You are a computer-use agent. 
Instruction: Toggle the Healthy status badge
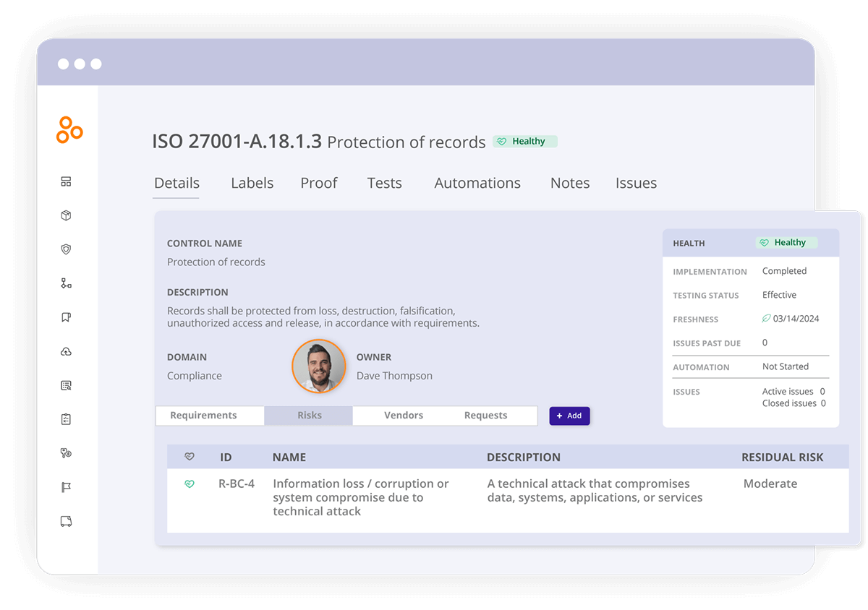(525, 141)
